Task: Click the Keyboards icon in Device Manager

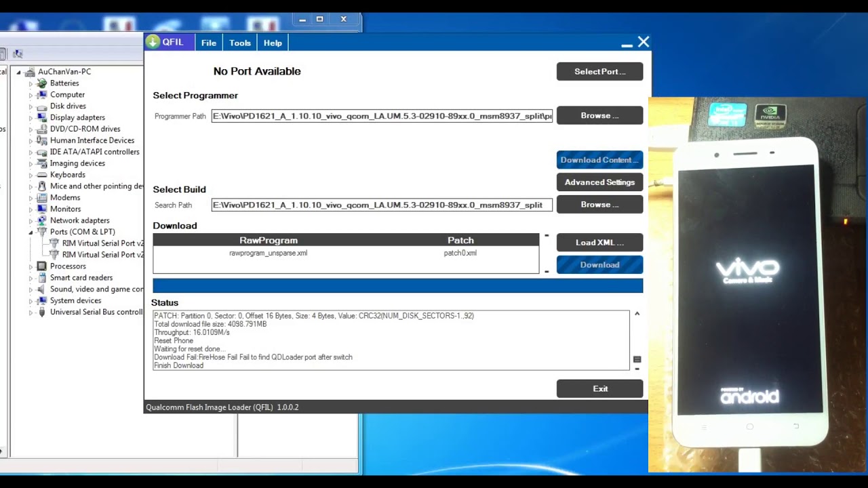Action: pyautogui.click(x=42, y=175)
